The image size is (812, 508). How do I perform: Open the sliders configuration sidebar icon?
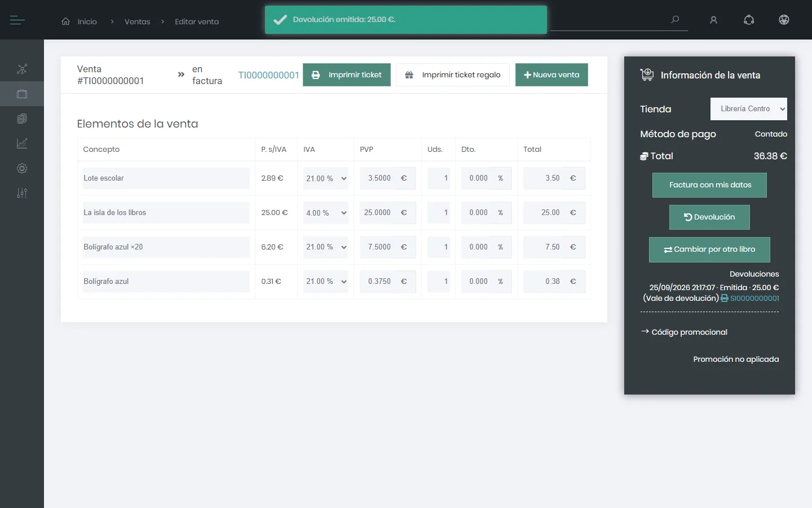(22, 193)
